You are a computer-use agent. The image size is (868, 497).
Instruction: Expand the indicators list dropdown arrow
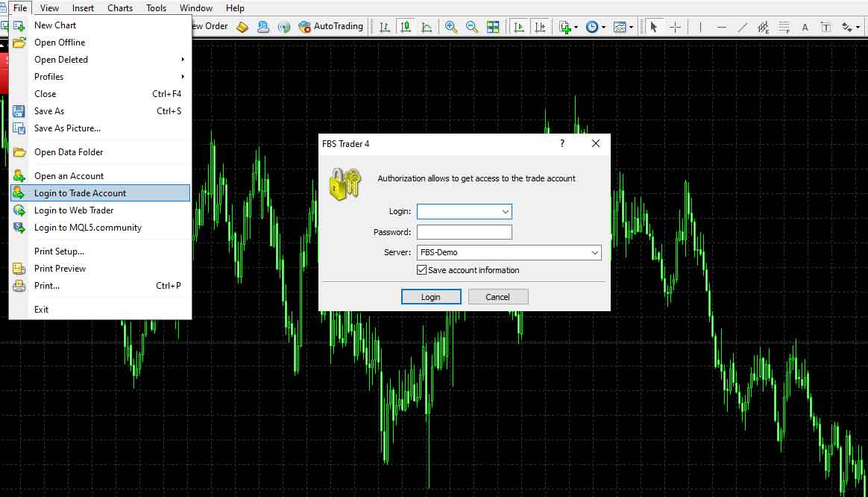click(576, 27)
